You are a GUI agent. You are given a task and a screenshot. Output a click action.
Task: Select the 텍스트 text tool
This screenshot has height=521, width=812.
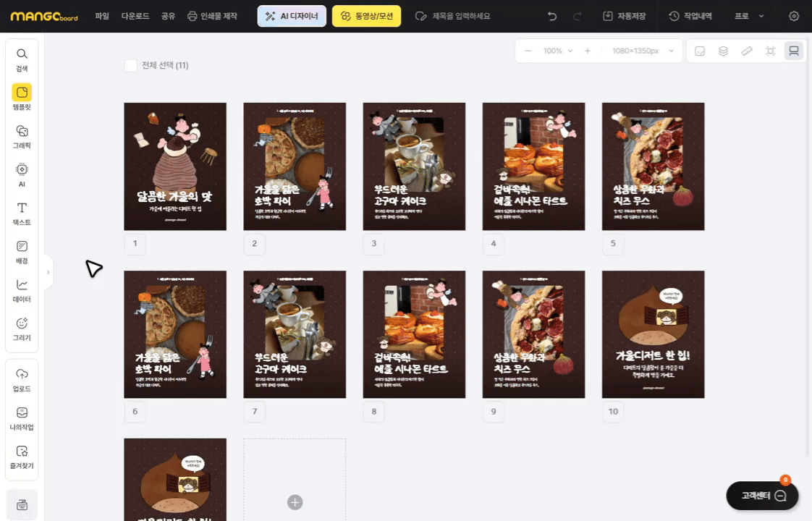pos(22,213)
